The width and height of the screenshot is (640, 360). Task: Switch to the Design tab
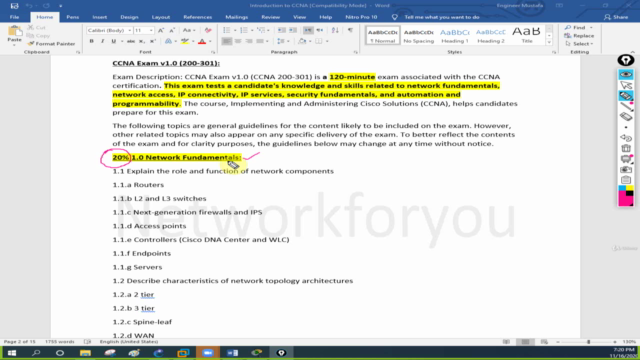pyautogui.click(x=129, y=17)
